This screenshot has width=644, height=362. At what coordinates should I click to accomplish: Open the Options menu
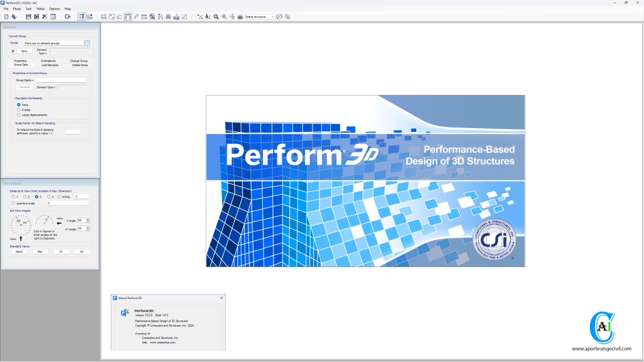[55, 8]
